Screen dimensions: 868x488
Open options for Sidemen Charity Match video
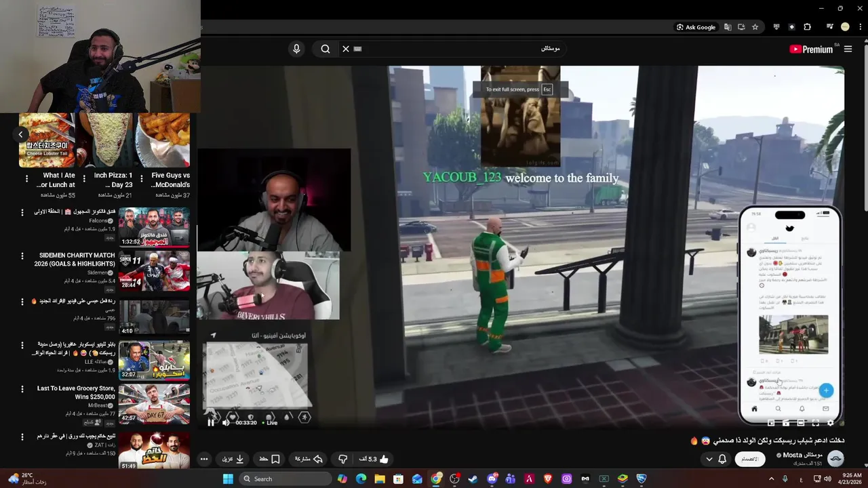tap(22, 257)
